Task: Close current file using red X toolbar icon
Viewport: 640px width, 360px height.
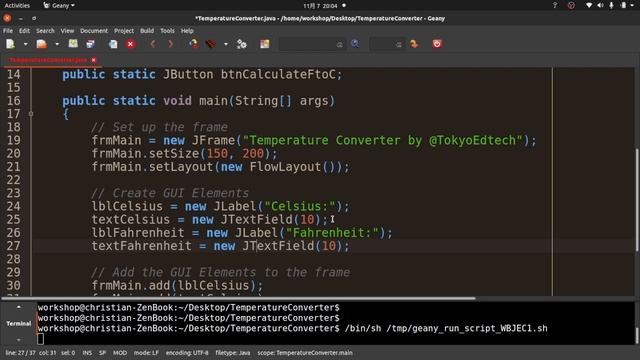Action: 131,44
